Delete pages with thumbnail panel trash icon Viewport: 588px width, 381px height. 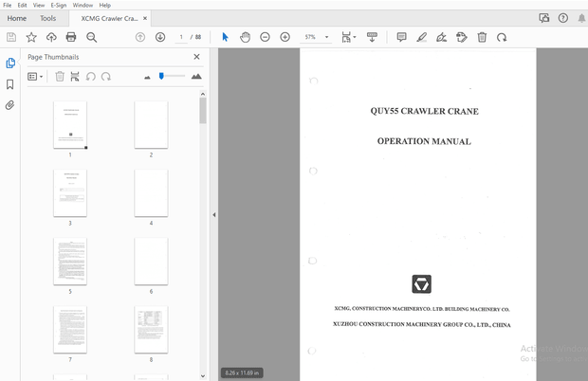click(x=60, y=77)
